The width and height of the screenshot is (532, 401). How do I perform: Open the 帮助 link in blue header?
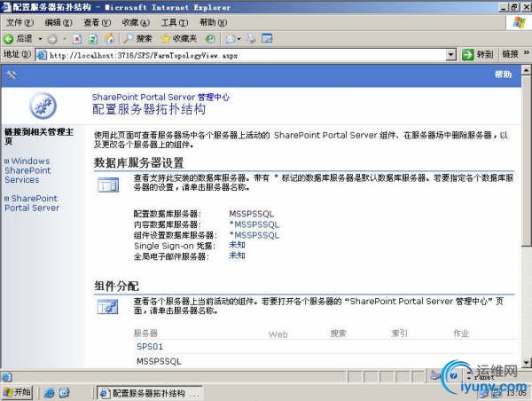[x=503, y=75]
